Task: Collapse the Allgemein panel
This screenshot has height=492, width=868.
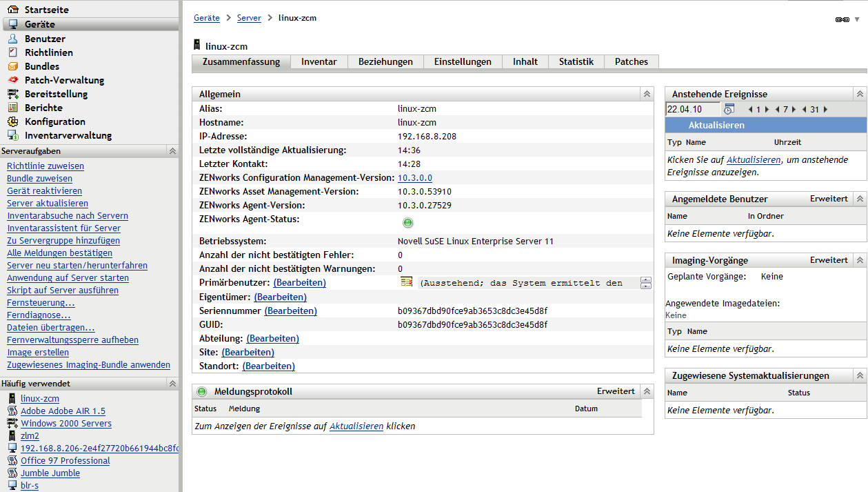Action: [x=646, y=94]
